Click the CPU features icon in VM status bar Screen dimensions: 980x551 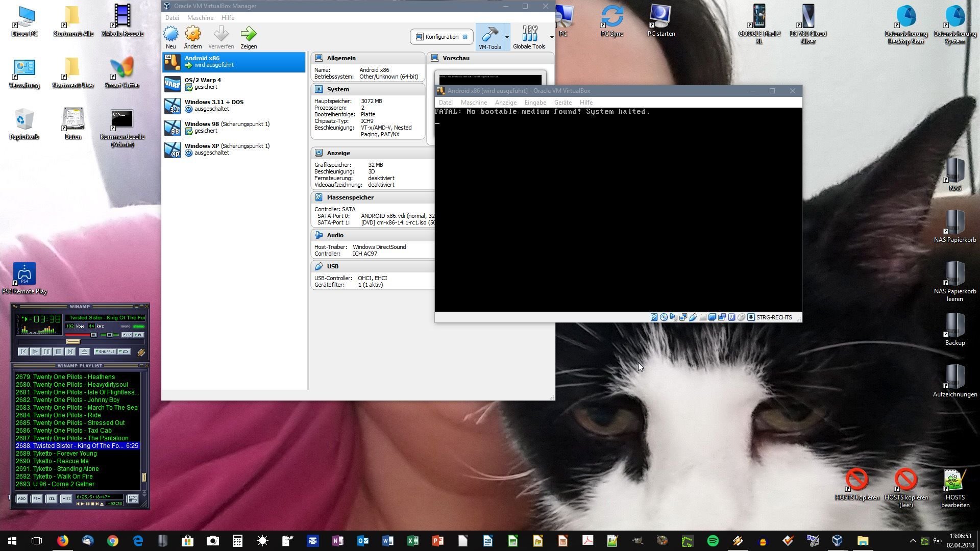coord(731,317)
